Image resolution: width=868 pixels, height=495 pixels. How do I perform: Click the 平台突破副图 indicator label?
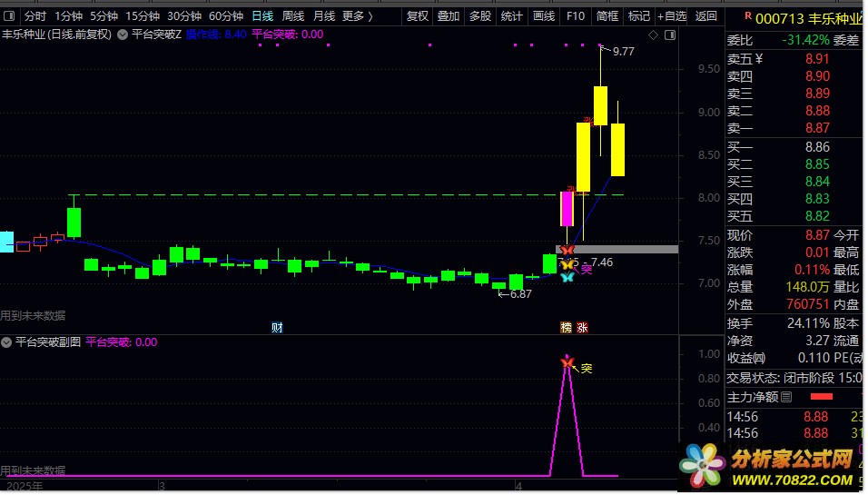(48, 342)
